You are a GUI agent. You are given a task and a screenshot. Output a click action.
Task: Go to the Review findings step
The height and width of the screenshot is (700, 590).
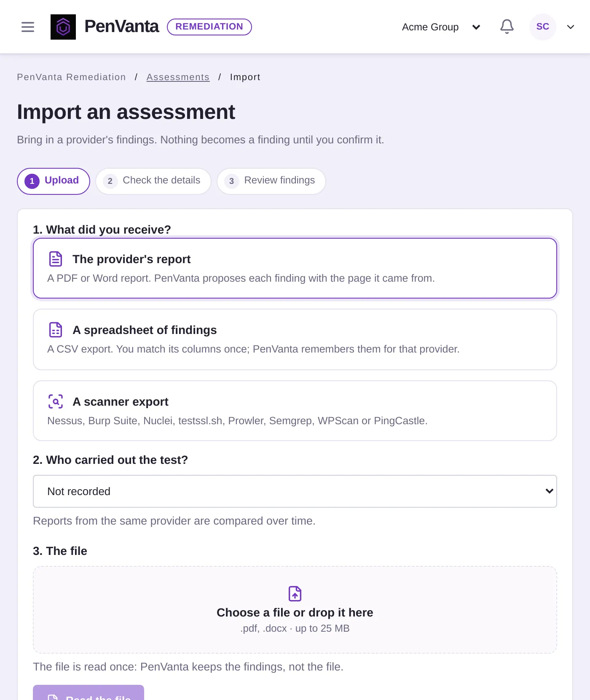click(x=271, y=181)
